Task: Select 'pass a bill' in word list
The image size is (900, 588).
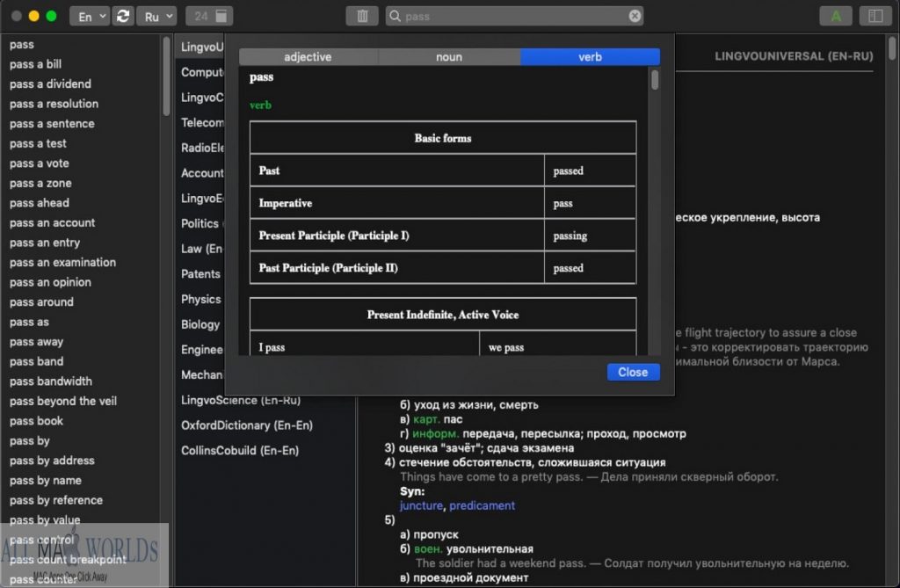Action: [35, 64]
